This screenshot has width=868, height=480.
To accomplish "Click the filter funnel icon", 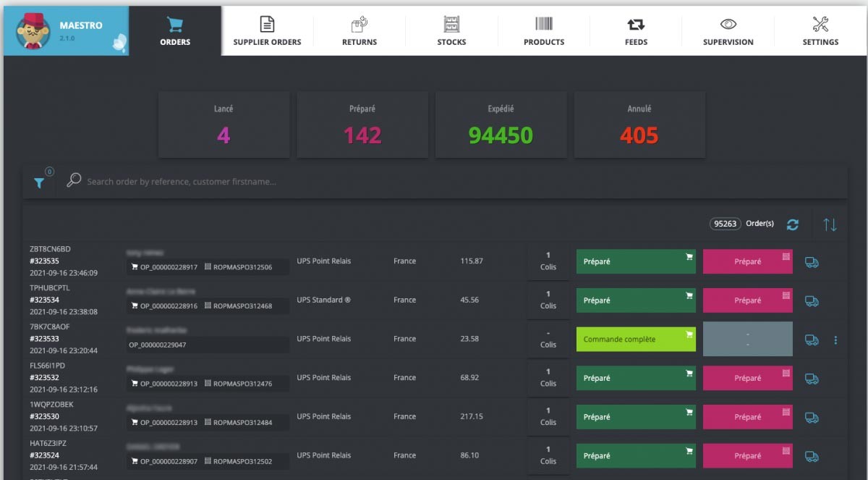I will point(39,182).
